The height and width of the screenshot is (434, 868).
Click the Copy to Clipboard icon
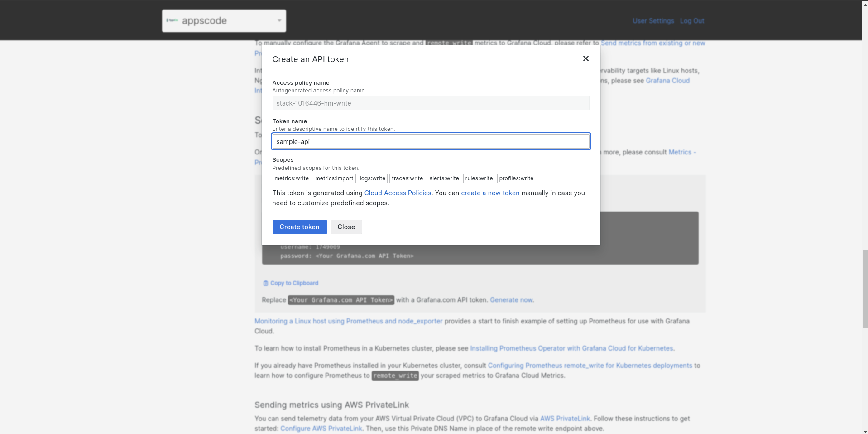point(266,283)
